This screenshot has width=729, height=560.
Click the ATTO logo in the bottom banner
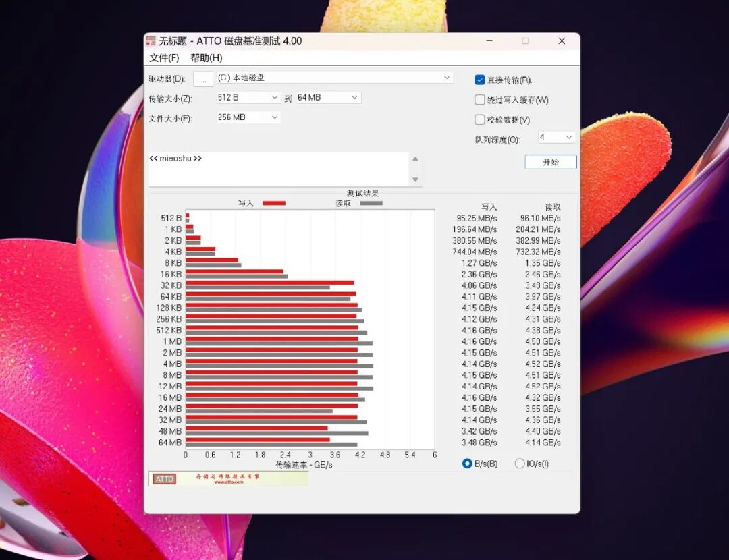[165, 479]
